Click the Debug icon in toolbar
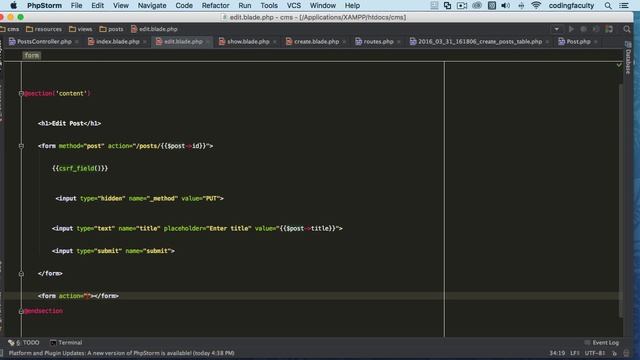Image resolution: width=640 pixels, height=360 pixels. [x=584, y=29]
